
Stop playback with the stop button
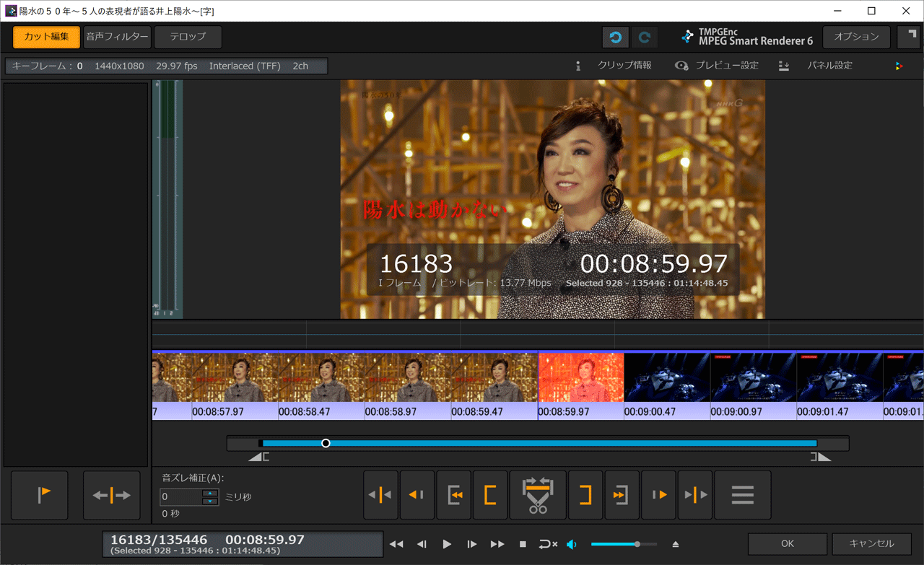coord(523,544)
